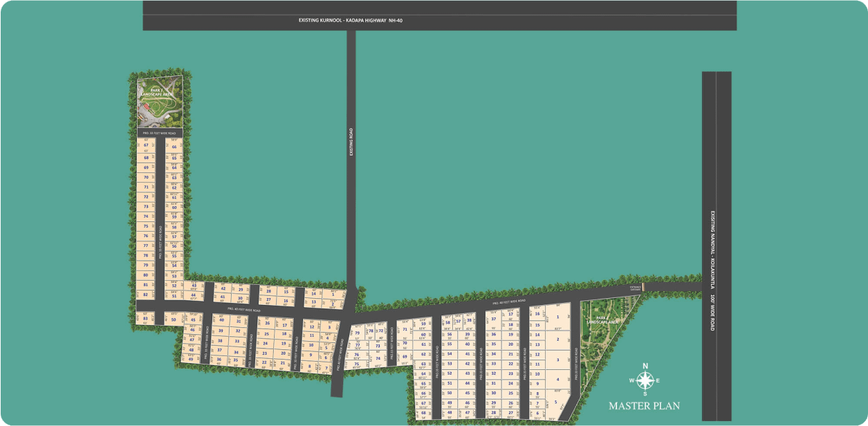This screenshot has width=868, height=426.
Task: Click the Kurnool - Kadapa Highway NH-40 label
Action: pos(350,21)
